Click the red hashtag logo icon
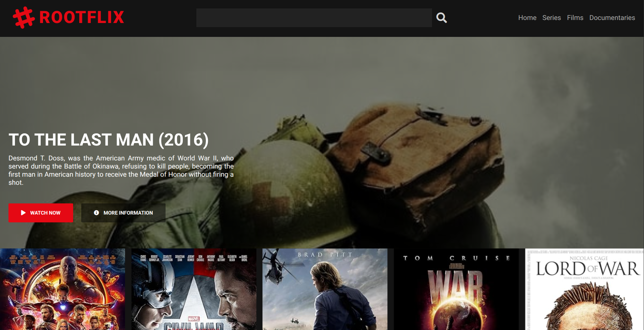This screenshot has height=330, width=644. 23,18
